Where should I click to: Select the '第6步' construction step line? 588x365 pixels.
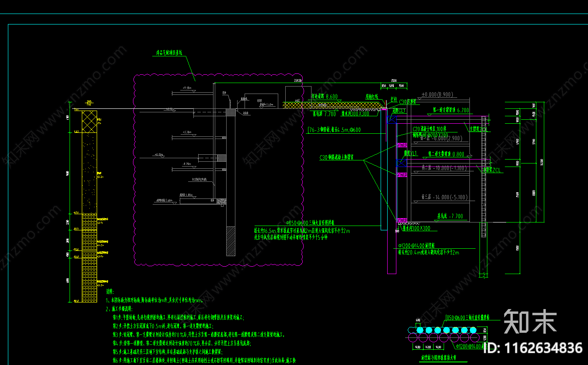click(x=205, y=361)
